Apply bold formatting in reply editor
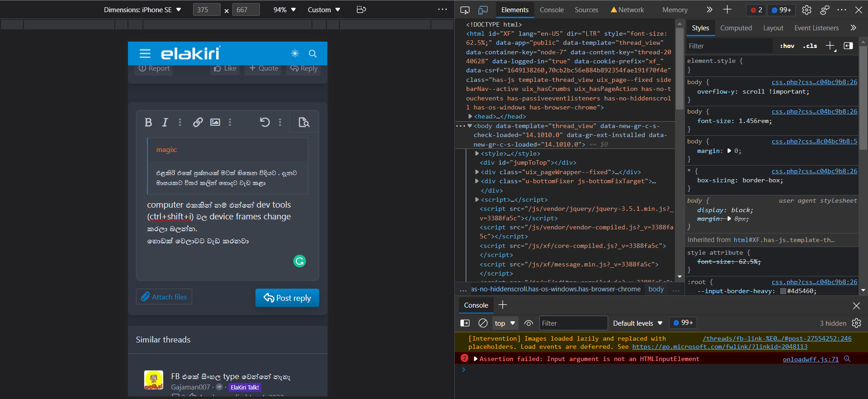Screen dimensions: 868x399 coord(148,122)
